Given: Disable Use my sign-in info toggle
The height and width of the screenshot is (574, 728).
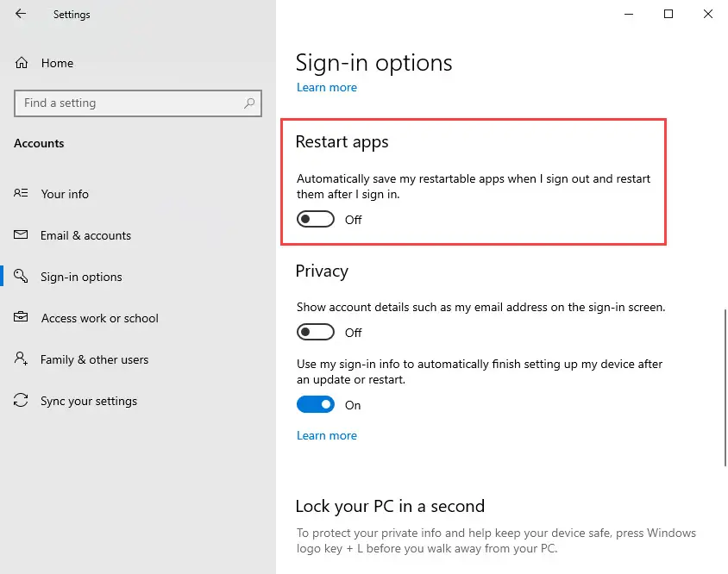Looking at the screenshot, I should click(x=316, y=404).
